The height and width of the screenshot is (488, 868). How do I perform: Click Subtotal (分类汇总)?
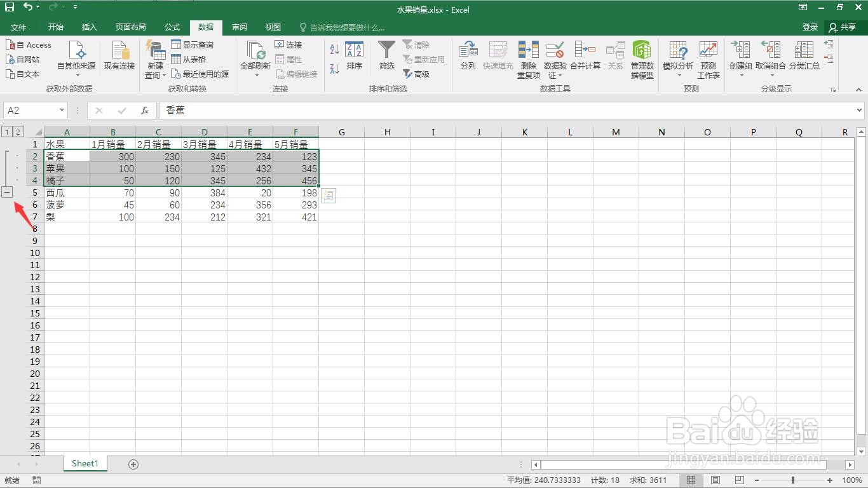pos(804,56)
